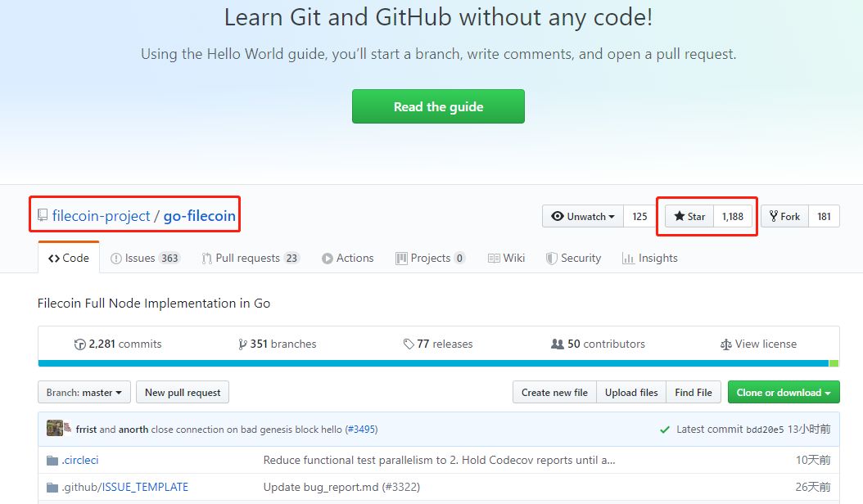Click the Read the guide button
This screenshot has height=504, width=863.
pos(438,106)
